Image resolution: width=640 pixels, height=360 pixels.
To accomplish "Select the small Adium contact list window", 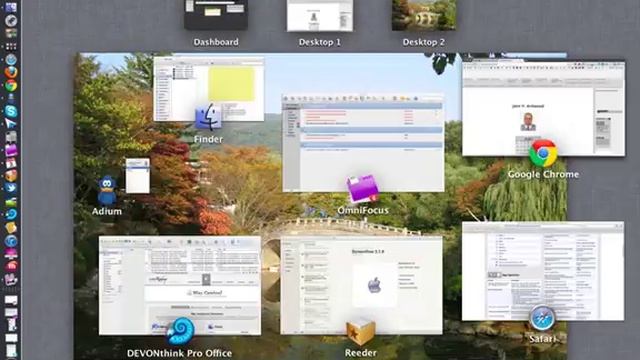I will pos(138,176).
